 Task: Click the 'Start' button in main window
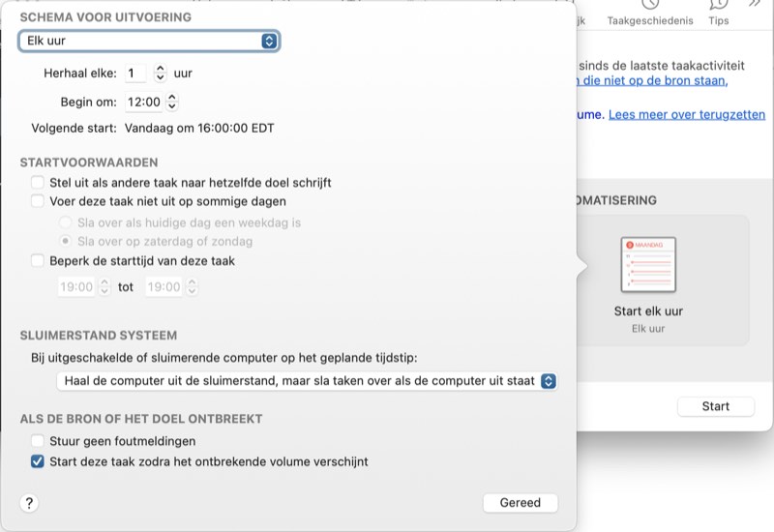tap(716, 406)
